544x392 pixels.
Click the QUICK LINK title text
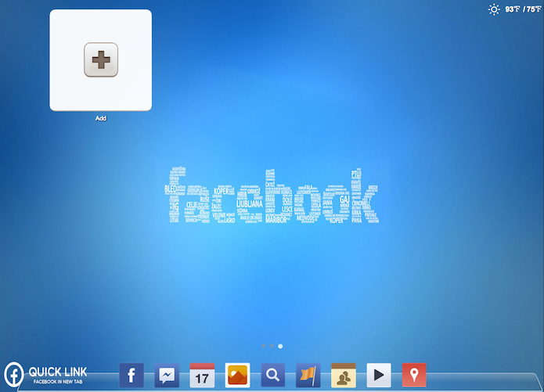point(58,372)
